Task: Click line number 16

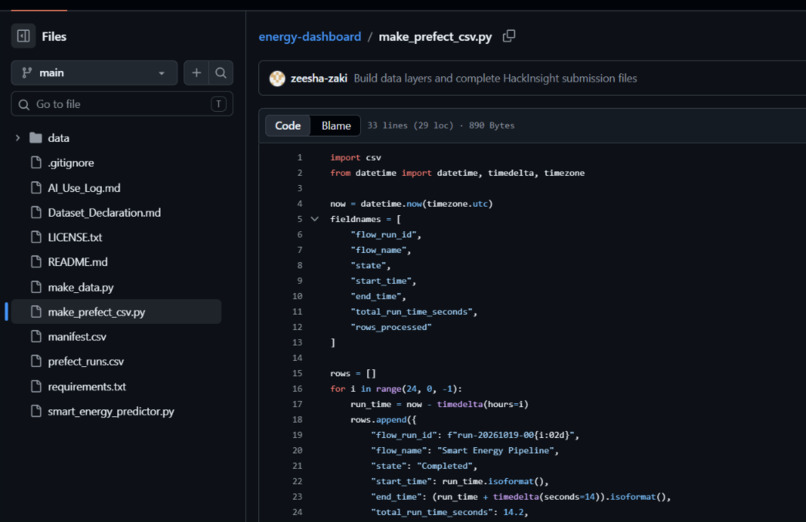Action: [x=298, y=389]
